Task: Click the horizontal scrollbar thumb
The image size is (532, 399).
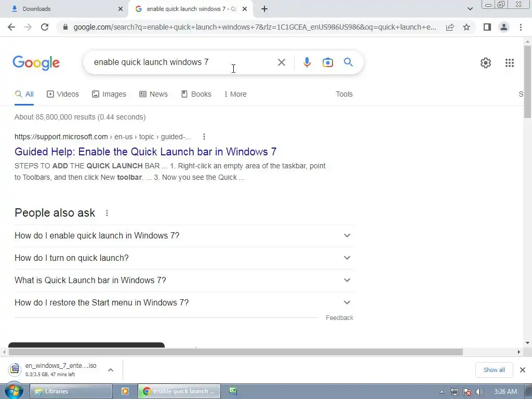Action: pos(236,352)
